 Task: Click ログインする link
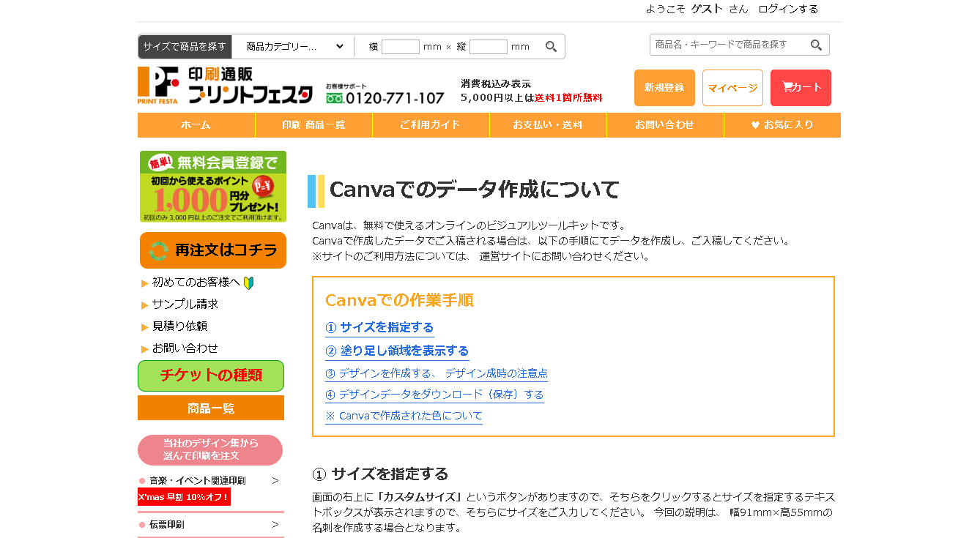pyautogui.click(x=788, y=9)
